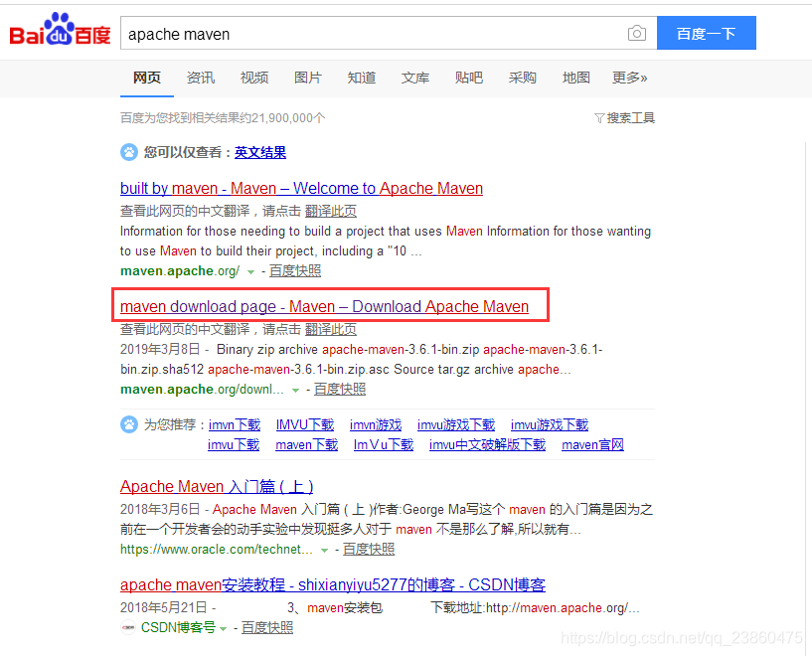Image resolution: width=812 pixels, height=656 pixels.
Task: Open apache maven安装教程 CSDN博客 result
Action: 333,584
